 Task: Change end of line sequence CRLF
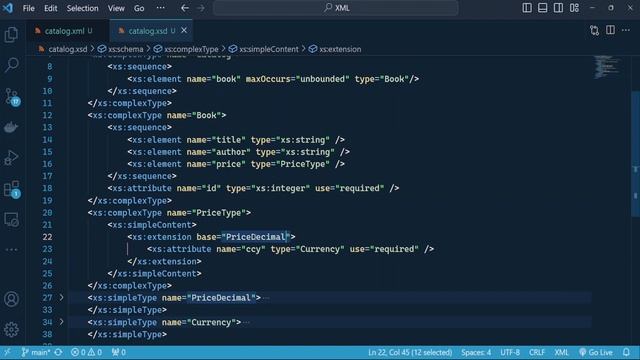pos(537,352)
